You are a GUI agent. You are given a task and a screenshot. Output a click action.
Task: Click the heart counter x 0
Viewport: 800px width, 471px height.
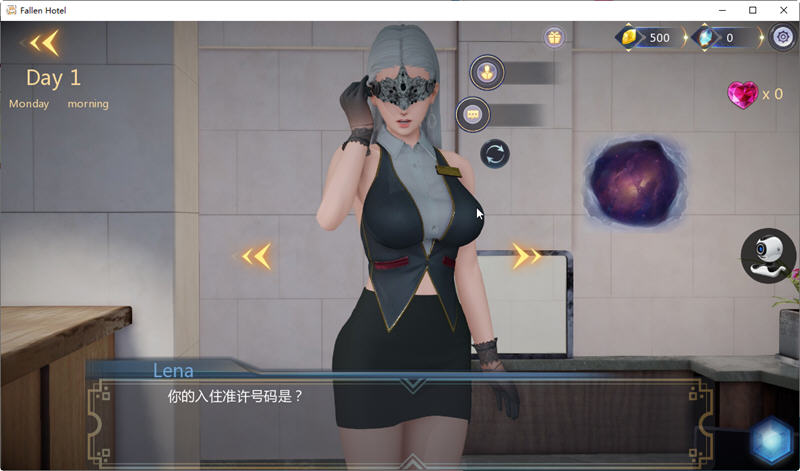(x=772, y=94)
